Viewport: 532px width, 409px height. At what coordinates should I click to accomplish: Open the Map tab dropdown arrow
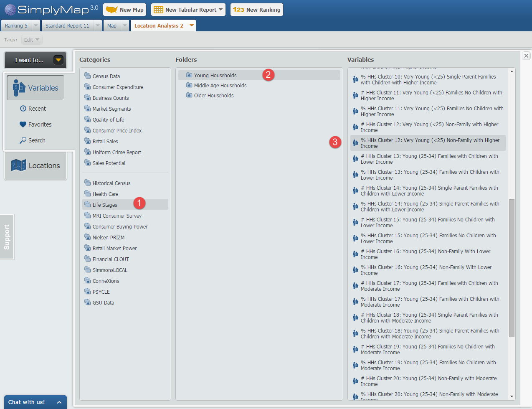click(125, 25)
